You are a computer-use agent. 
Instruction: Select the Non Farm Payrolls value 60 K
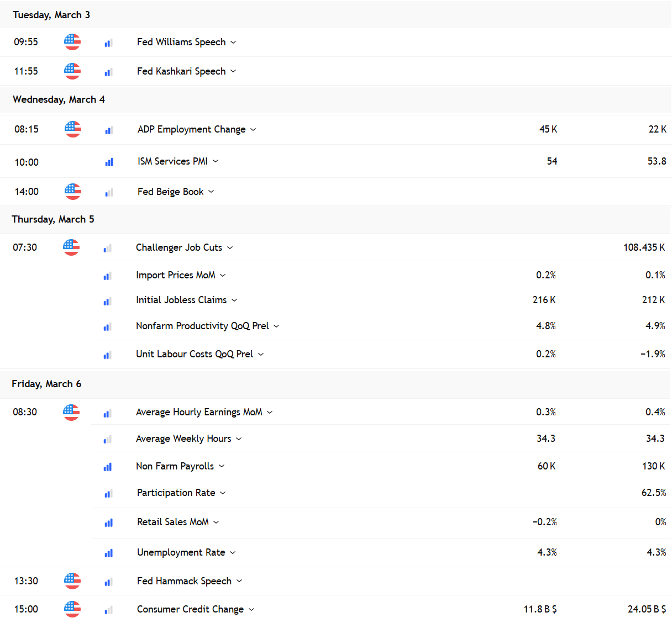click(547, 466)
